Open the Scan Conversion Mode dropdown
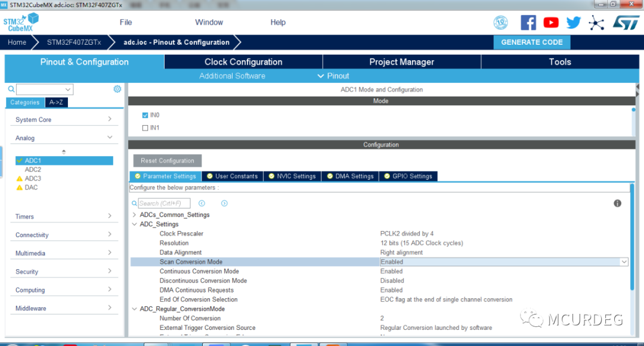The image size is (644, 346). coord(624,262)
